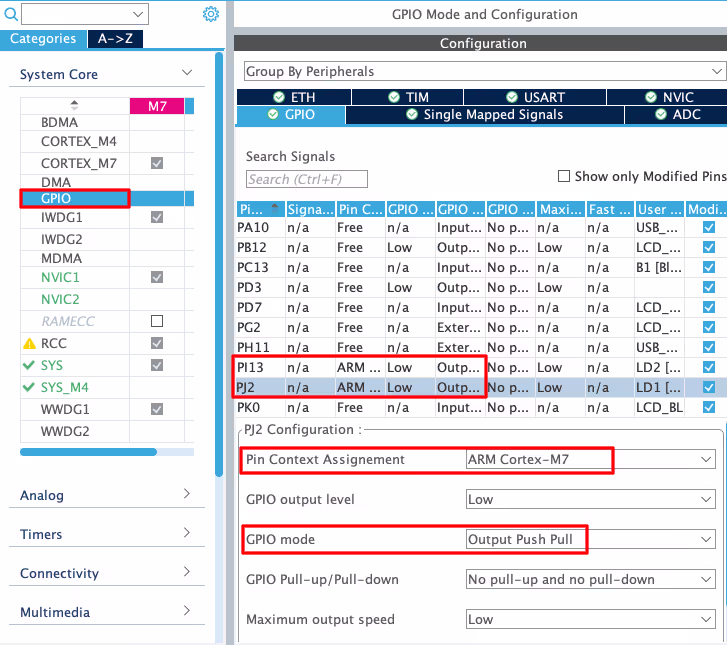
Task: Open the Single Mapped Signals tab
Action: [484, 115]
